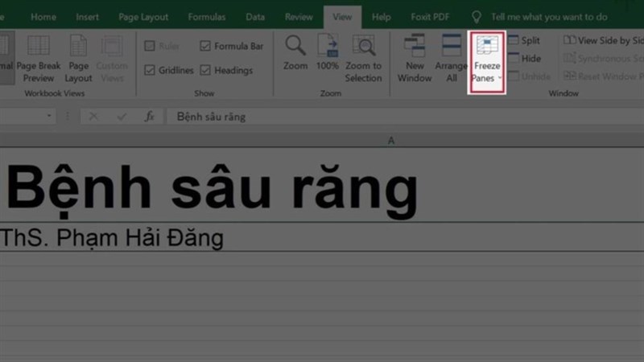The height and width of the screenshot is (362, 644).
Task: Click the Enter checkmark formula button
Action: (122, 117)
